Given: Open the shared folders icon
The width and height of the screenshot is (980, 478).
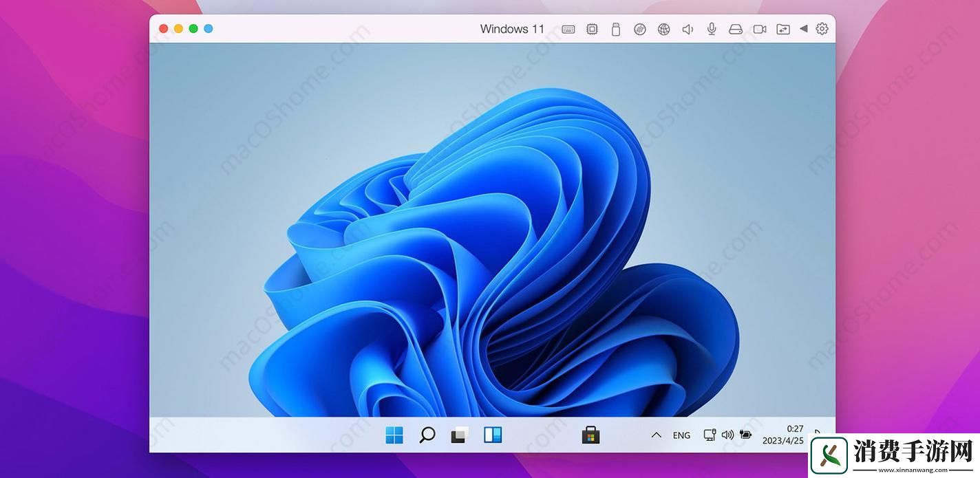Looking at the screenshot, I should coord(783,29).
